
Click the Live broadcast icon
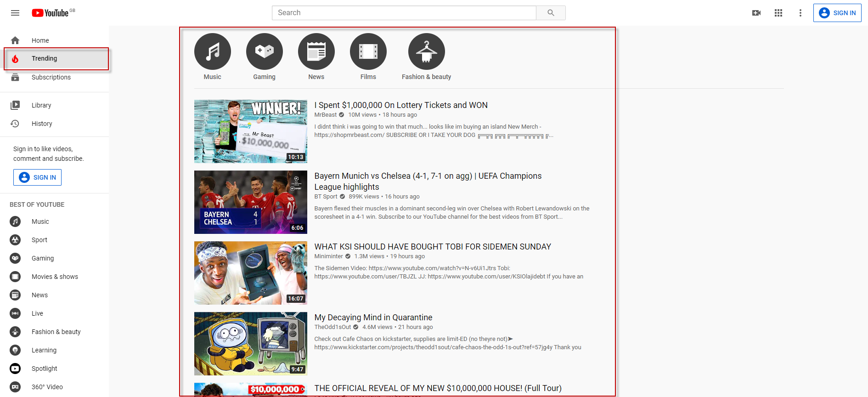tap(15, 313)
